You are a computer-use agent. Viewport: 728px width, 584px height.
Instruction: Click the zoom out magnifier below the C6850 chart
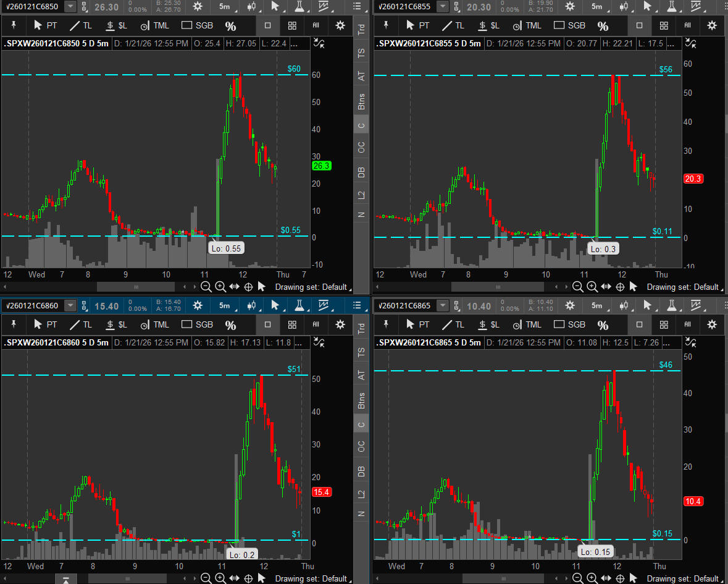pyautogui.click(x=206, y=287)
